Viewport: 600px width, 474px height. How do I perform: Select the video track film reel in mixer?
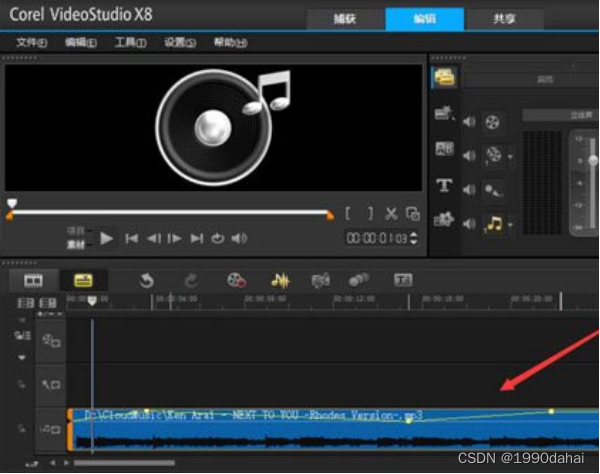pyautogui.click(x=492, y=122)
